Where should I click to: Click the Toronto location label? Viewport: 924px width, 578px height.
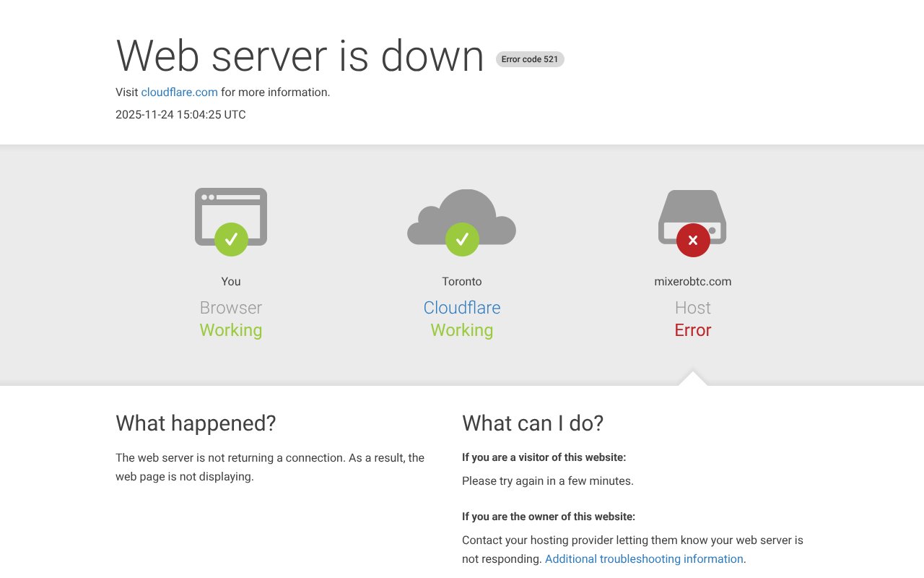(462, 281)
